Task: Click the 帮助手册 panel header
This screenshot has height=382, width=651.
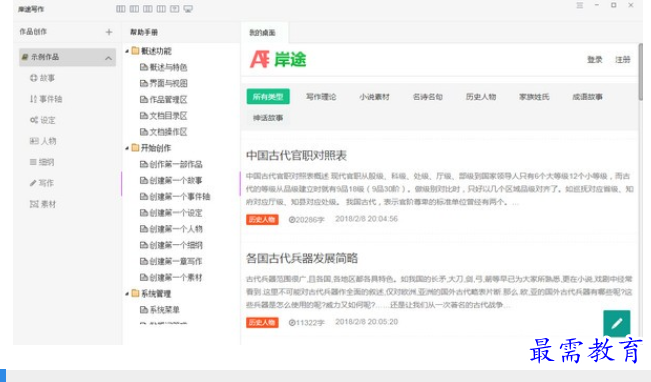Action: [x=144, y=32]
